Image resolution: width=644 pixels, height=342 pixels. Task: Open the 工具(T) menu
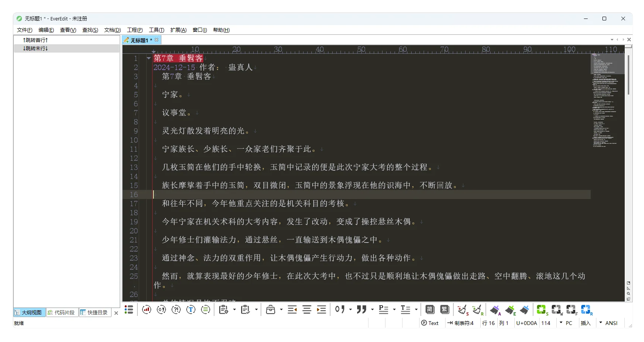(x=156, y=30)
